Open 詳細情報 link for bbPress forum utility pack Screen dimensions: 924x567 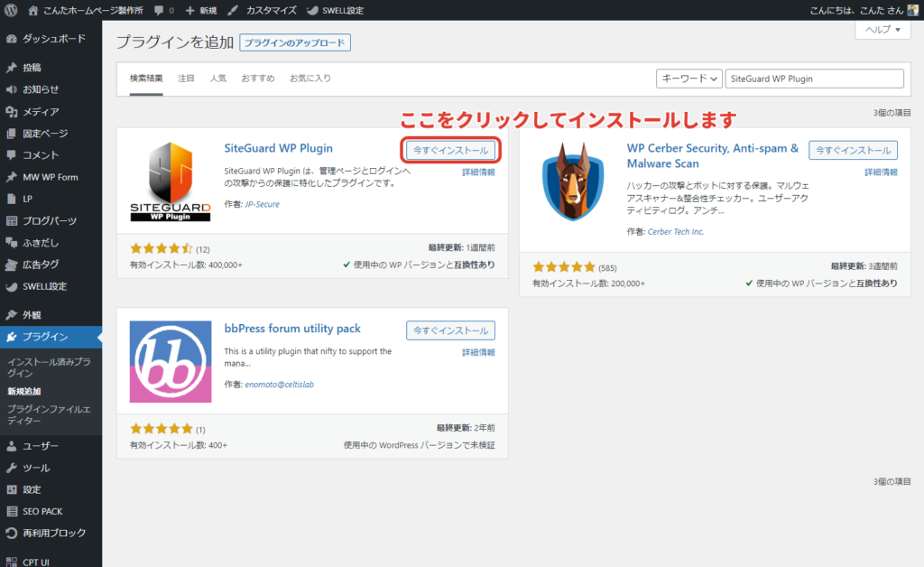pyautogui.click(x=478, y=352)
